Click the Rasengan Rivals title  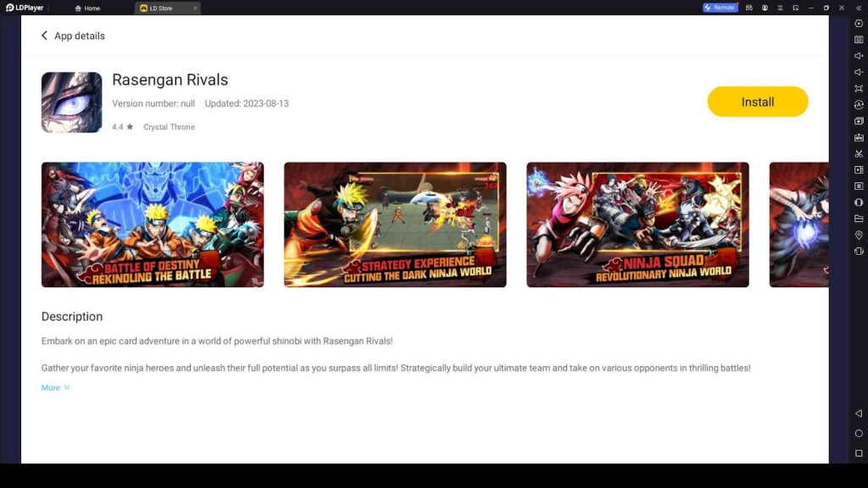click(170, 80)
